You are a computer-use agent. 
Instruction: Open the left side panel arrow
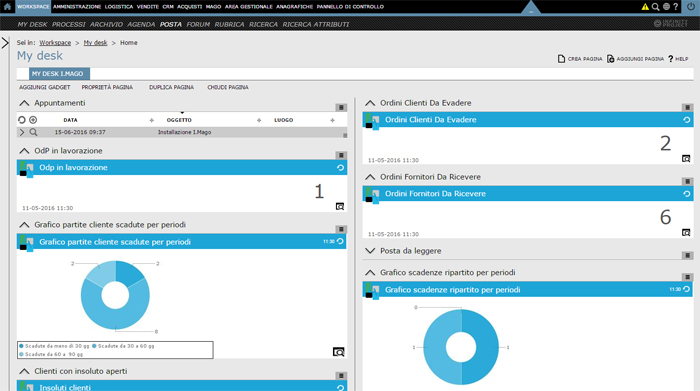click(5, 43)
